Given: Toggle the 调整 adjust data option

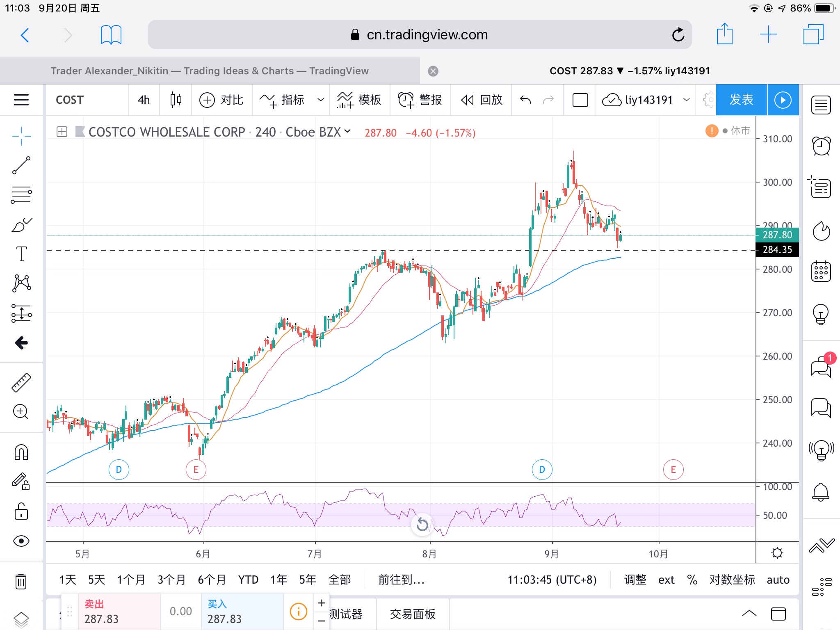Looking at the screenshot, I should [635, 580].
